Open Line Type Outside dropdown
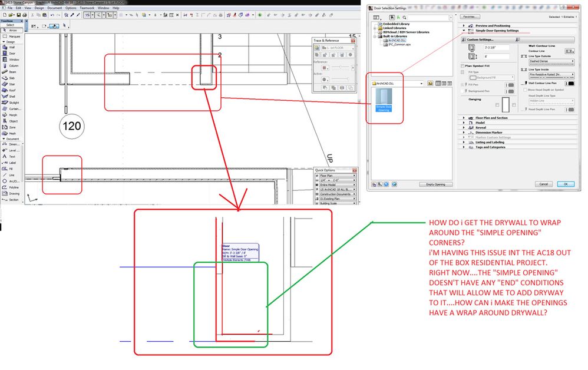 (551, 61)
